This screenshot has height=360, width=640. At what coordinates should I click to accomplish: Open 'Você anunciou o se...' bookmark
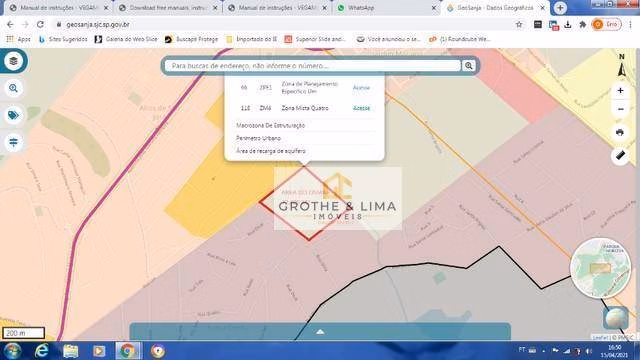(388, 39)
